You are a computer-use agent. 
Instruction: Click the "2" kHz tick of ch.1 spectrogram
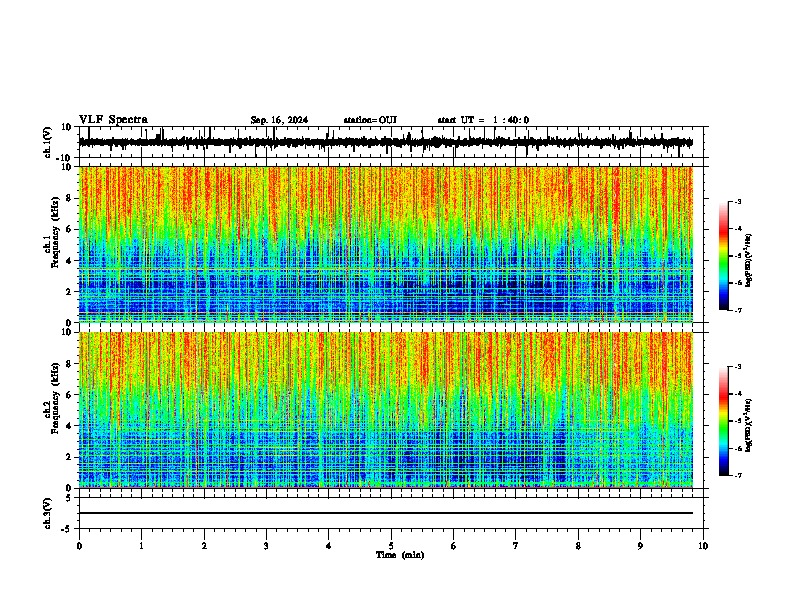point(70,291)
